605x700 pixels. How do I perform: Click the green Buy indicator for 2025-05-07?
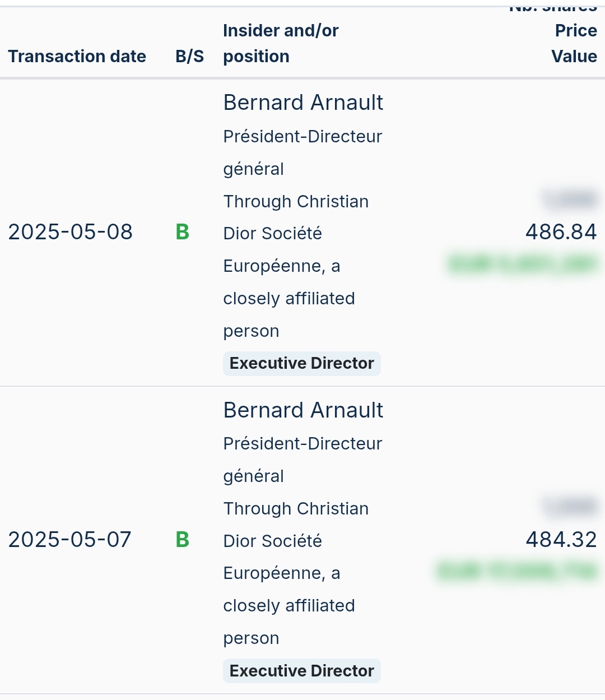pyautogui.click(x=182, y=540)
